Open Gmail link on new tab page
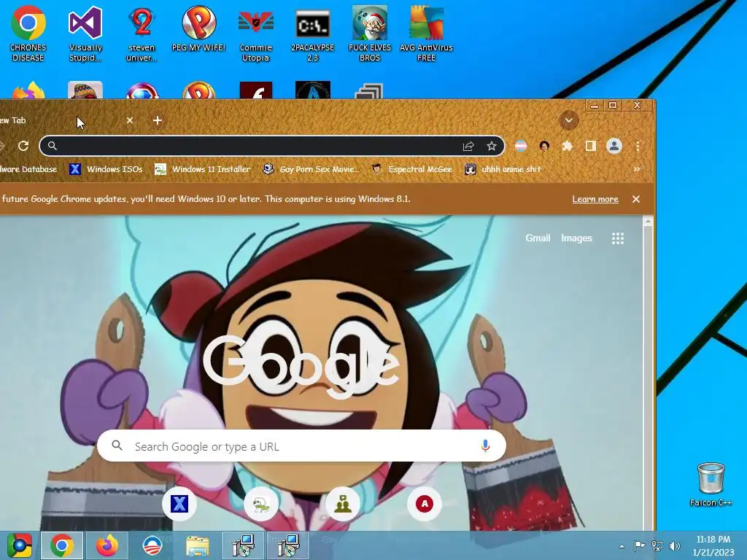The height and width of the screenshot is (560, 747). tap(538, 238)
